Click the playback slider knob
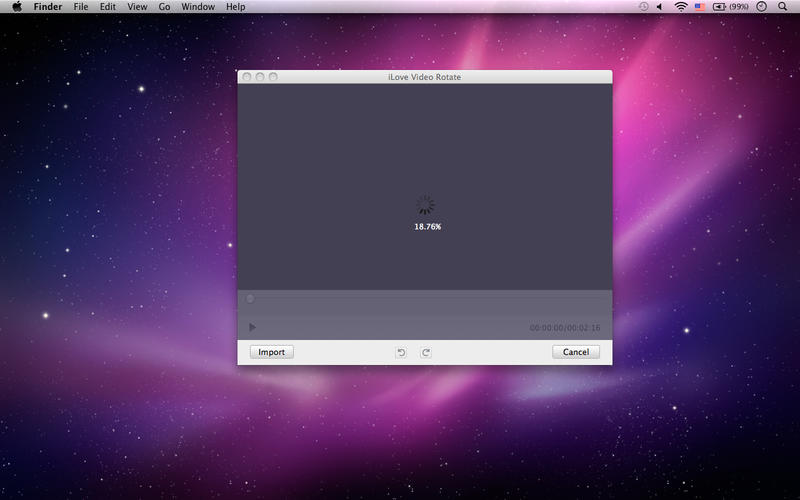 pyautogui.click(x=250, y=299)
